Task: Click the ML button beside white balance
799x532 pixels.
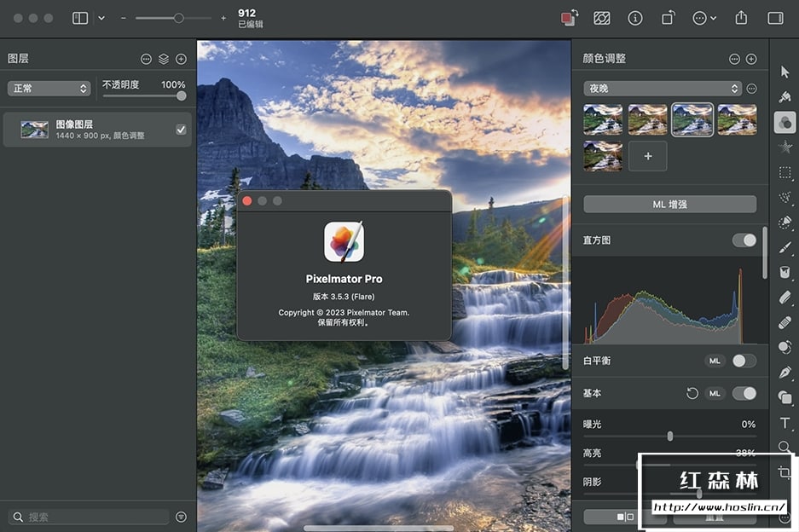Action: coord(715,361)
